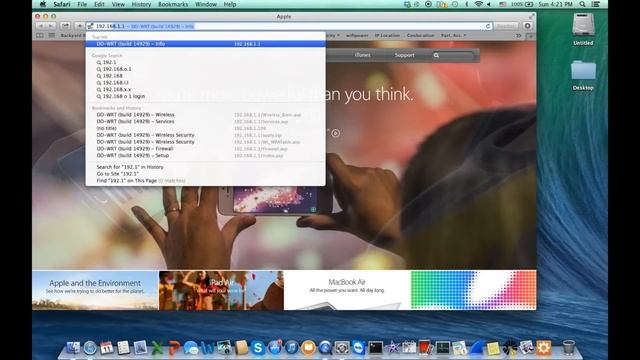Image resolution: width=640 pixels, height=360 pixels.
Task: Open the App Store dock icon
Action: [275, 348]
